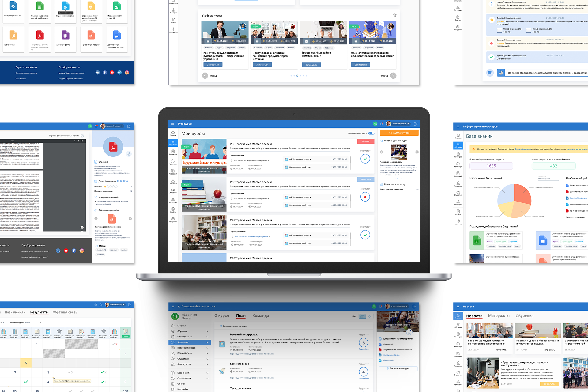This screenshot has height=392, width=588.
Task: Switch to Результаты tab
Action: [x=39, y=312]
